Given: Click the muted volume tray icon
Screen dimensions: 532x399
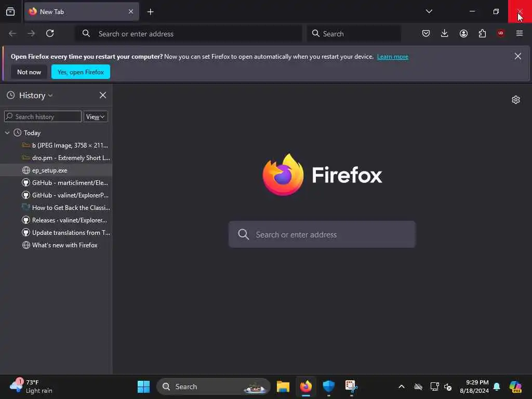Looking at the screenshot, I should tap(448, 387).
